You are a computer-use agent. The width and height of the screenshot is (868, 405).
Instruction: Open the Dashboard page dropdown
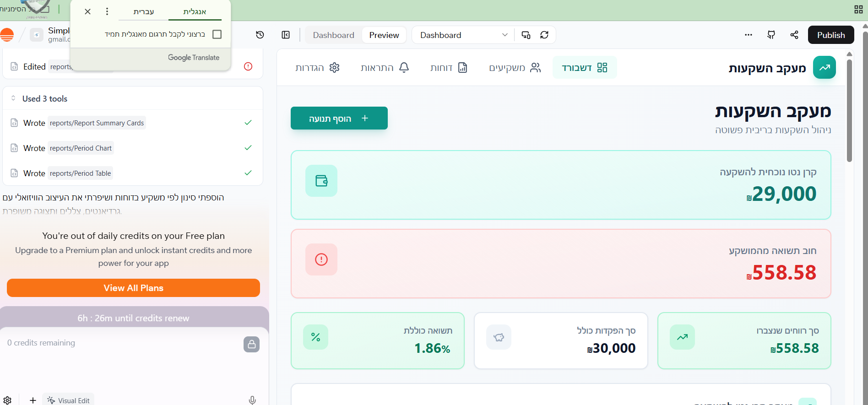pyautogui.click(x=463, y=35)
